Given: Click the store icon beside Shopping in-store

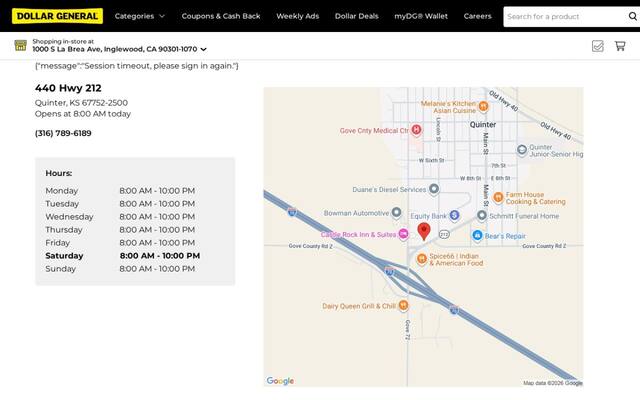Looking at the screenshot, I should [x=20, y=45].
